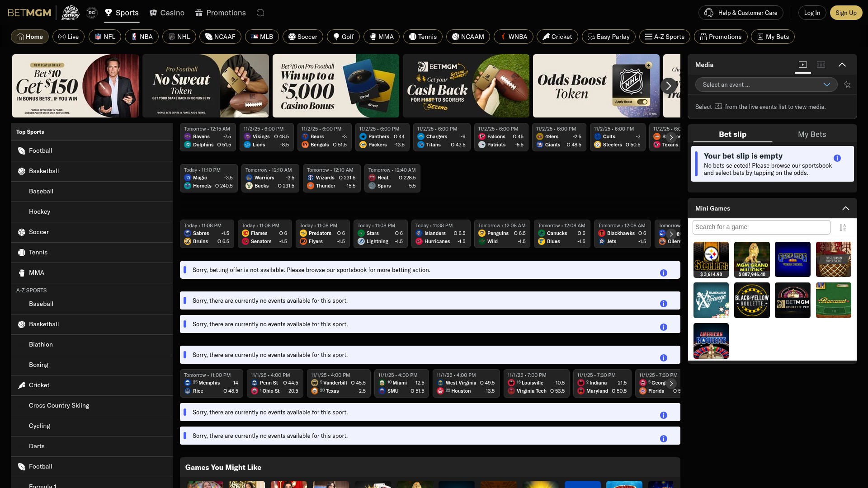Screen dimensions: 868x488
Task: Open Bet $10 Get $150 promo banner
Action: coord(75,86)
